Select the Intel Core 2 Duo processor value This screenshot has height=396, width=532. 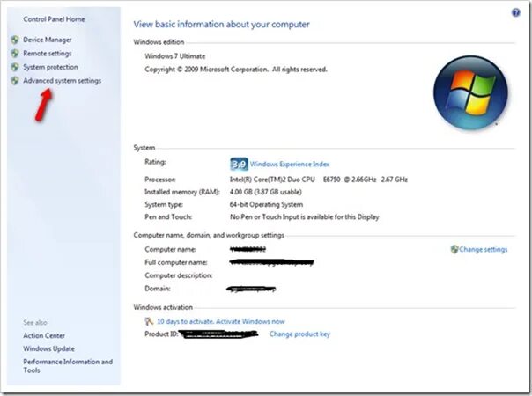click(x=319, y=180)
